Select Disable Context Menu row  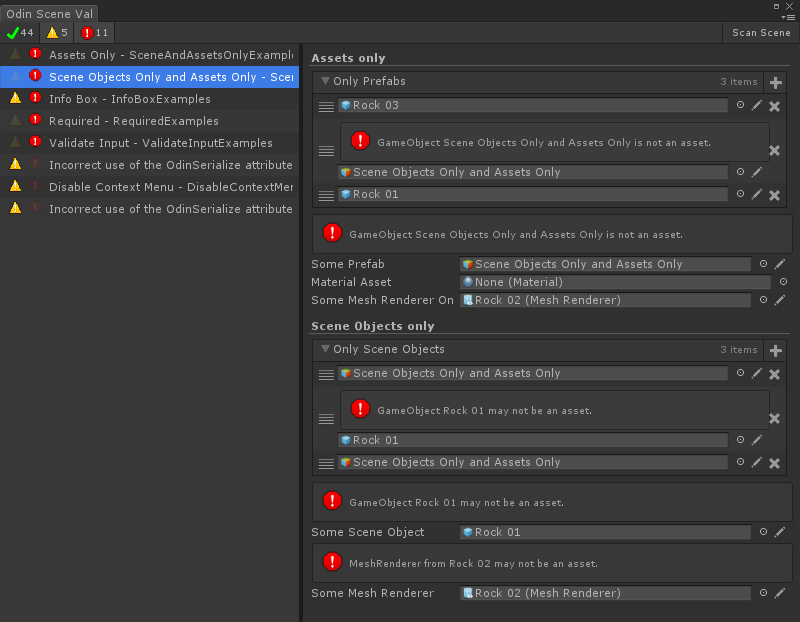[149, 187]
